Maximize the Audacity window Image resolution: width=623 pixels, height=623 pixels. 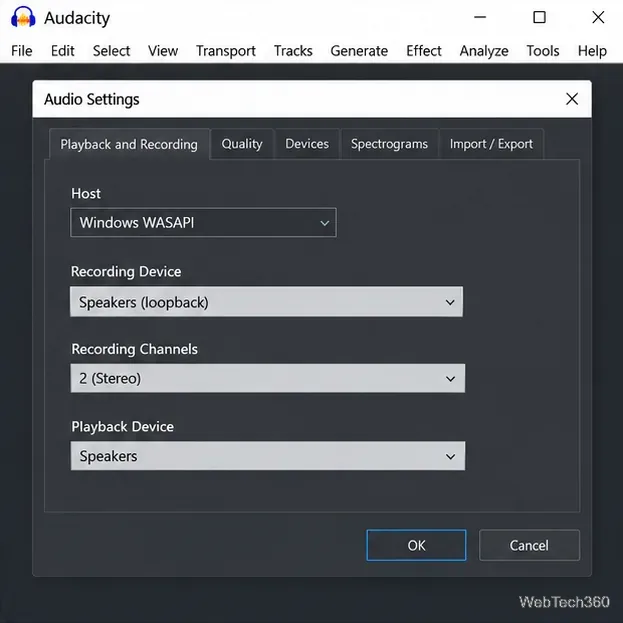click(539, 17)
